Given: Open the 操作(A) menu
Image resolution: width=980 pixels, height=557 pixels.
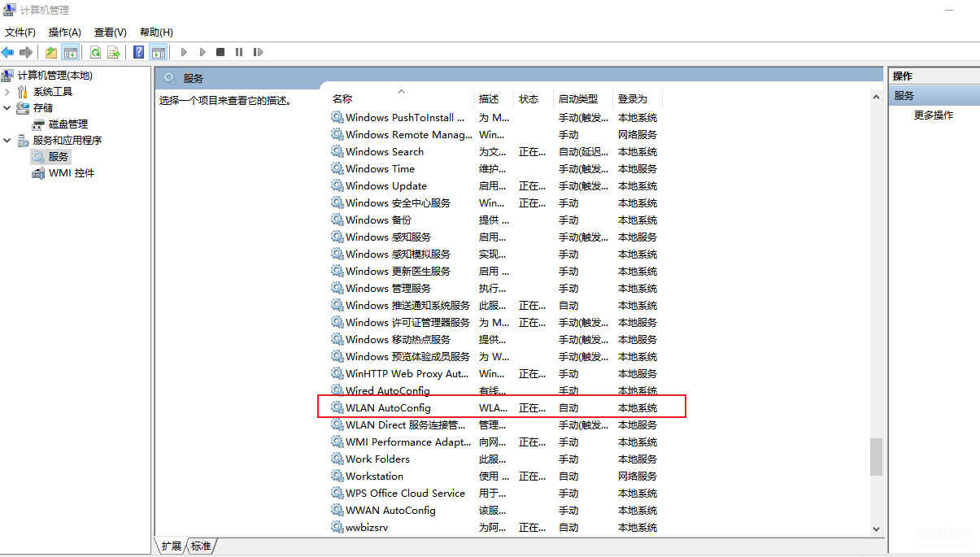Looking at the screenshot, I should click(x=65, y=33).
